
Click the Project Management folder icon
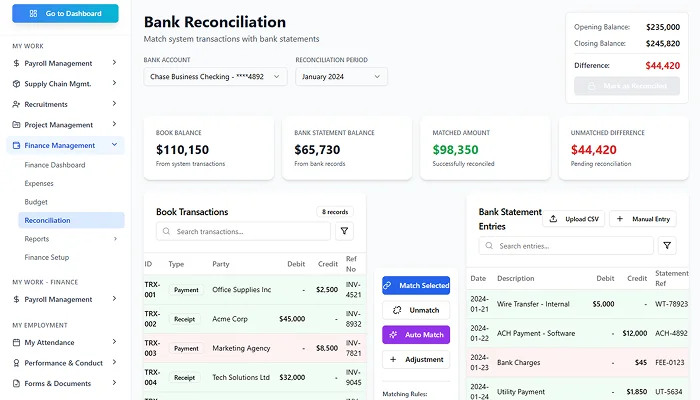[x=16, y=125]
